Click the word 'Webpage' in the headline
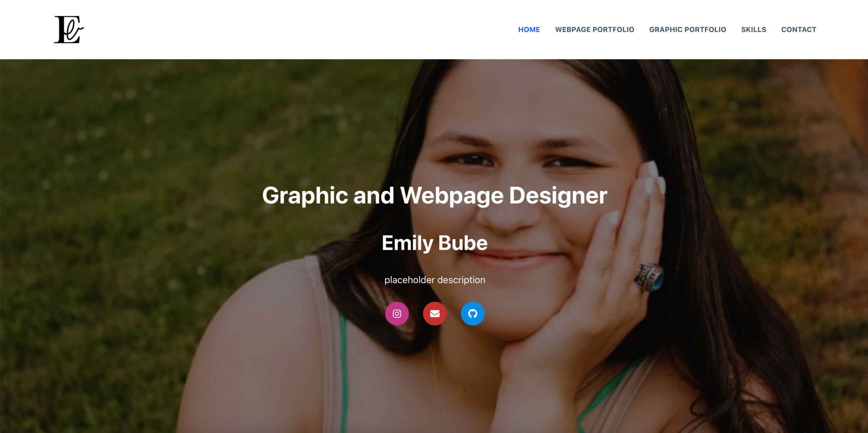 (452, 196)
